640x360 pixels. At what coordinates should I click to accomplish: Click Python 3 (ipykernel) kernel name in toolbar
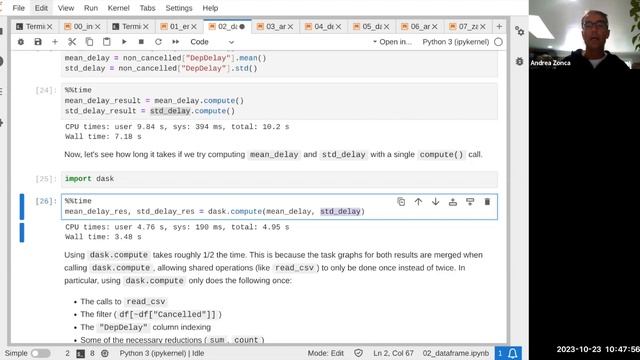[x=456, y=42]
